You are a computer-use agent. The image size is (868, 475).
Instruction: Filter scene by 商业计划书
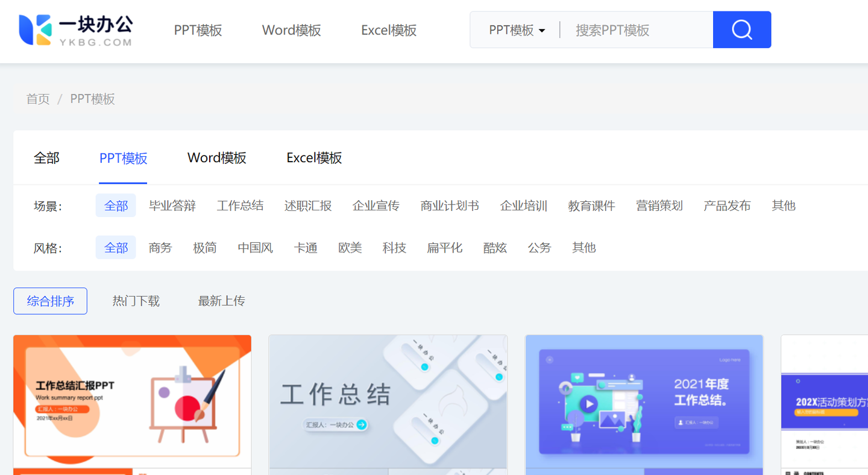pos(450,206)
